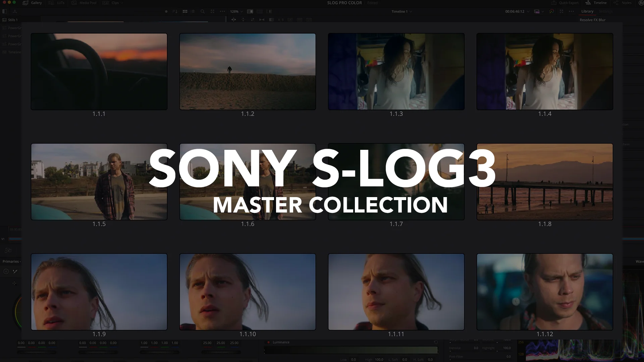Screen dimensions: 644x362
Task: Switch to the Settings tab
Action: coord(606,11)
